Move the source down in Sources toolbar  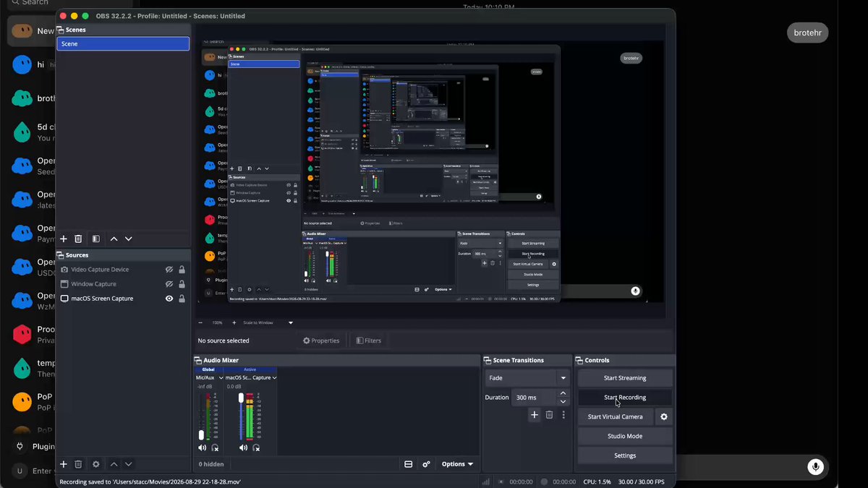129,464
